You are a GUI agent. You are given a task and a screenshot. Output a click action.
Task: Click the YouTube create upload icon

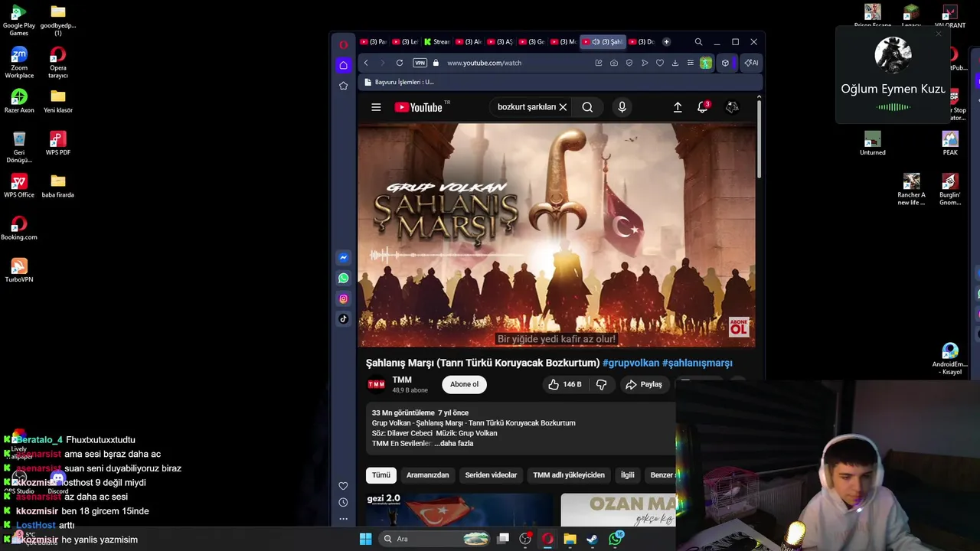pos(678,107)
